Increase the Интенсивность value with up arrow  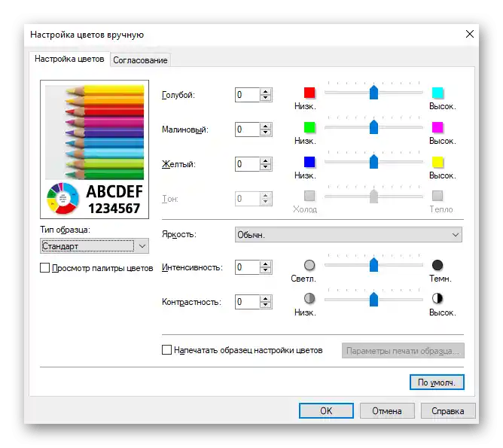coord(265,264)
